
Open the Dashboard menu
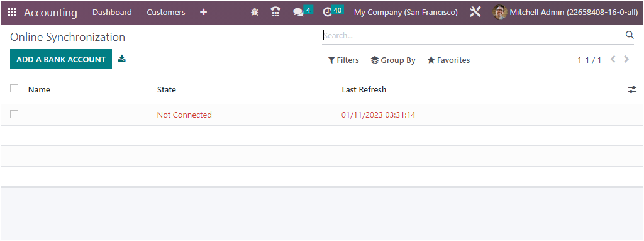coord(112,13)
